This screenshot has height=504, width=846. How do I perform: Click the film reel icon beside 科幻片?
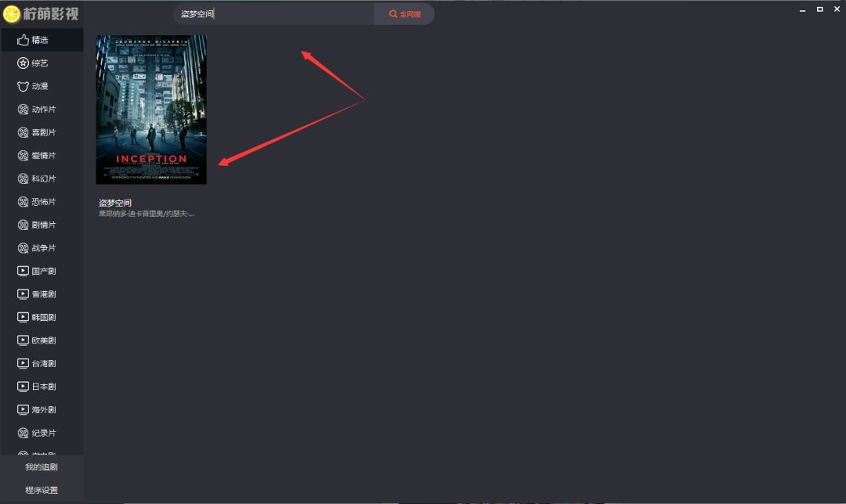(23, 178)
